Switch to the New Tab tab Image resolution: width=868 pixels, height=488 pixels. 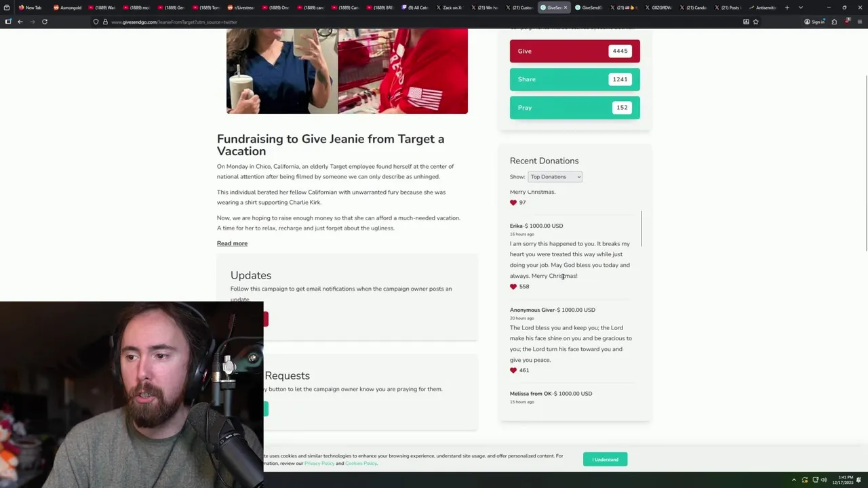[31, 7]
